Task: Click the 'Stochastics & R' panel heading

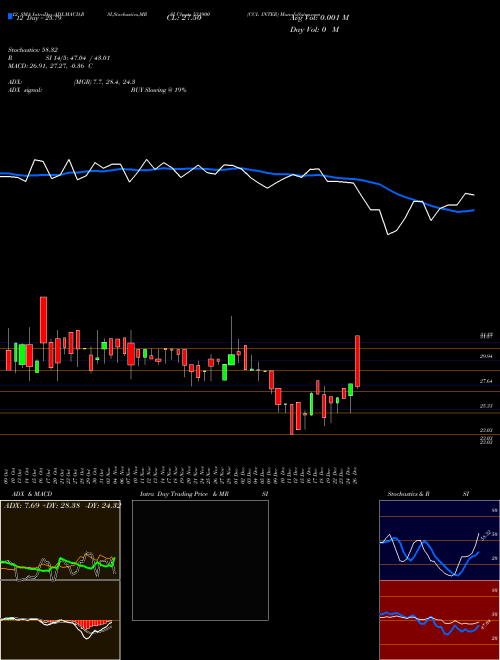Action: pyautogui.click(x=409, y=494)
